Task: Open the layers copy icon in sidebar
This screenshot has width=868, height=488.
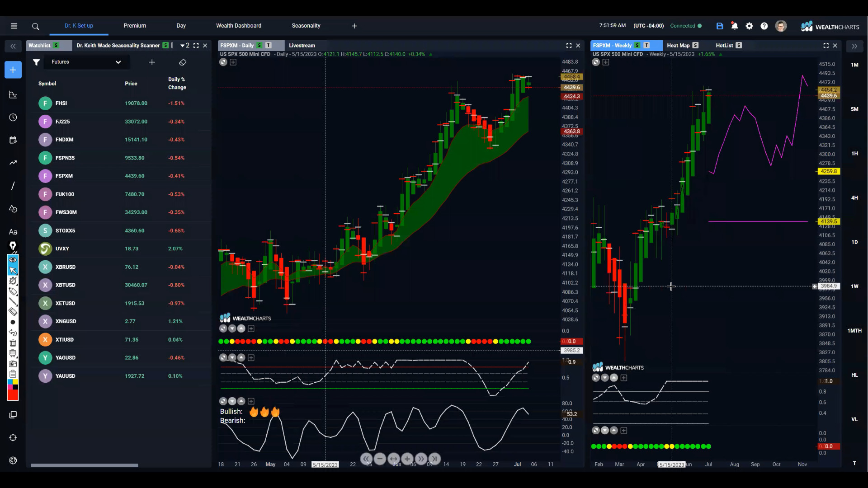Action: tap(13, 415)
